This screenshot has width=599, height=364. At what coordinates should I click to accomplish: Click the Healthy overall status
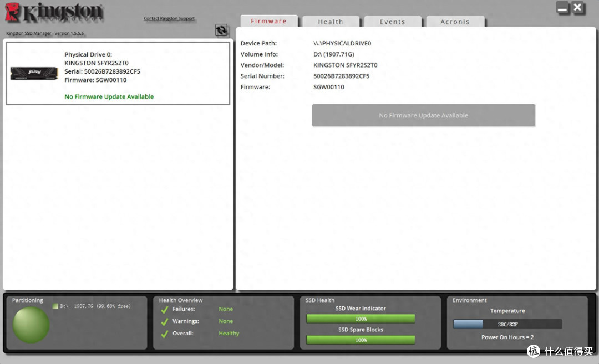tap(229, 334)
